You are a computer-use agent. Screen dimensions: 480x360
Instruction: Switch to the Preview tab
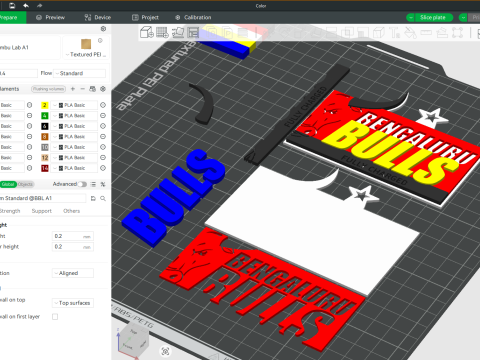tap(51, 17)
